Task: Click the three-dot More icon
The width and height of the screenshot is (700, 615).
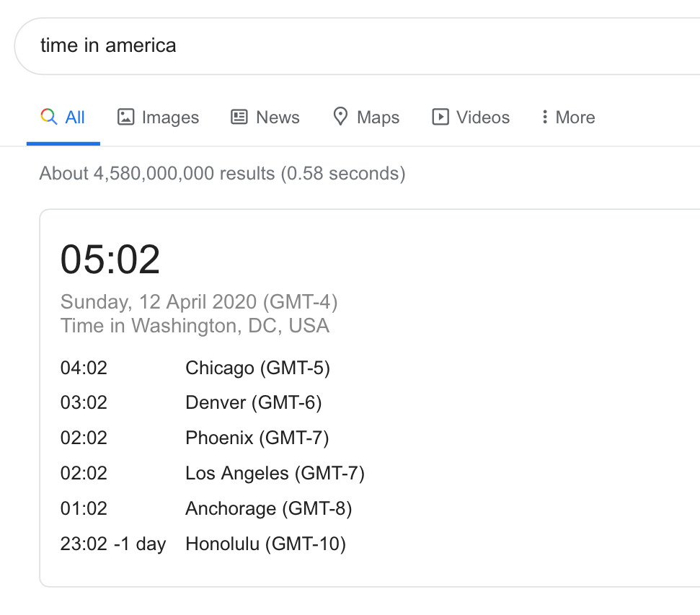Action: click(544, 117)
